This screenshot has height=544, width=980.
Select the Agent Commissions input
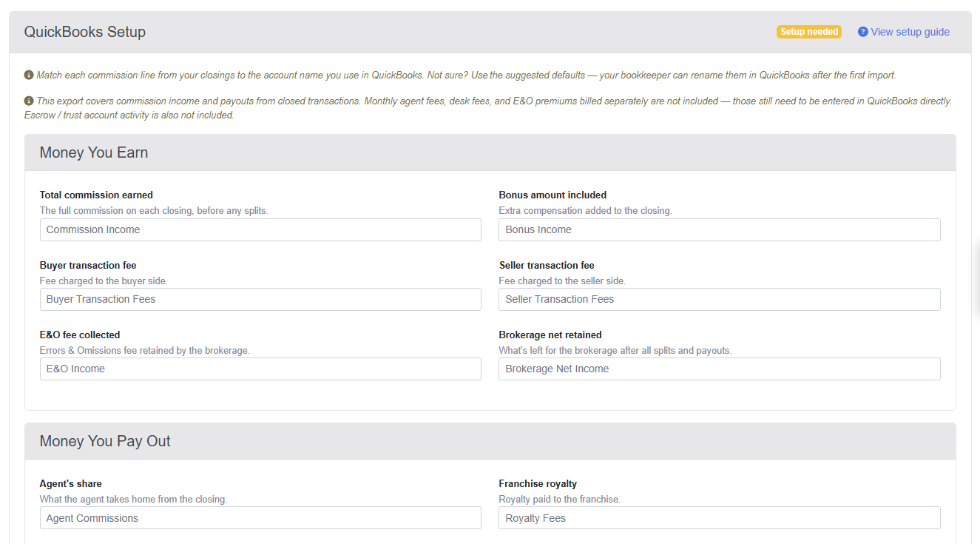coord(260,518)
